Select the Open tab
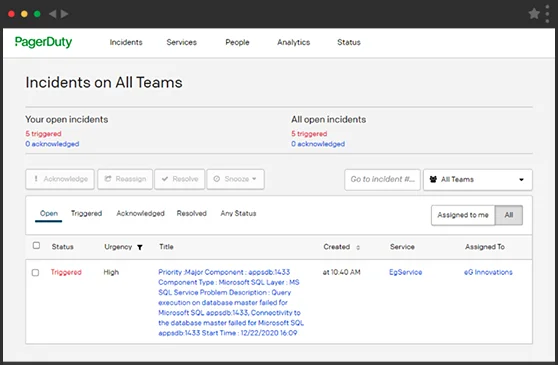Viewport: 558px width, 365px height. 49,213
